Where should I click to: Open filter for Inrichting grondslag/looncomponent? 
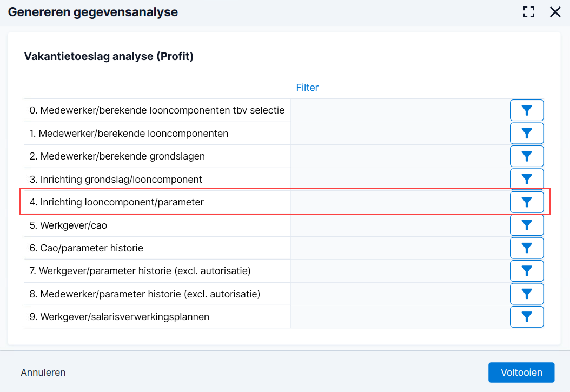pos(526,179)
